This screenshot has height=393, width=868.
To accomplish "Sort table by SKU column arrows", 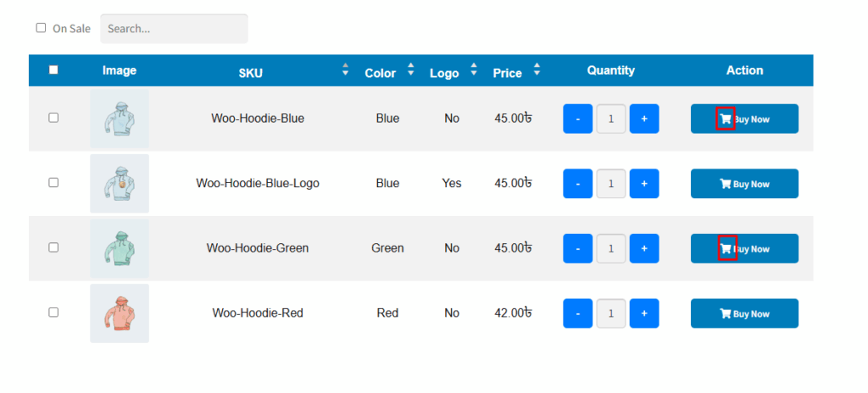I will click(346, 69).
